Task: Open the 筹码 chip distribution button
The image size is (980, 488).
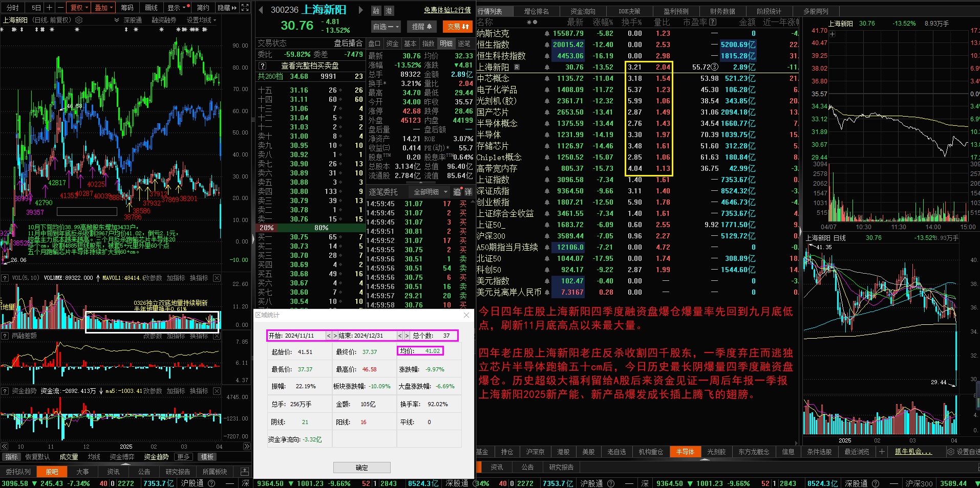Action: click(x=127, y=8)
